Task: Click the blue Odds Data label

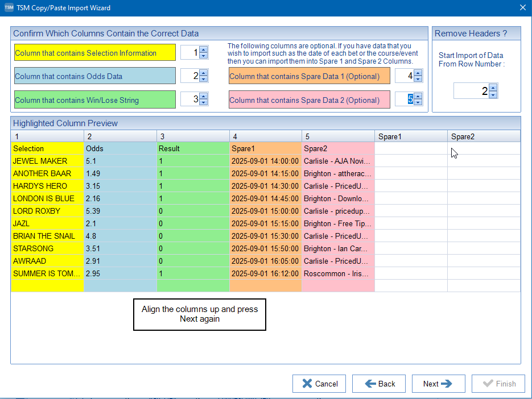Action: [94, 76]
